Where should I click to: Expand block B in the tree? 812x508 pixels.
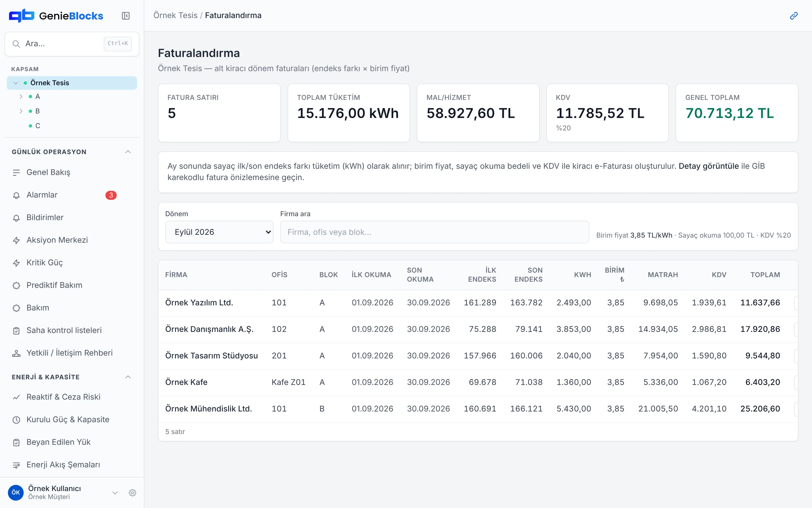(21, 111)
